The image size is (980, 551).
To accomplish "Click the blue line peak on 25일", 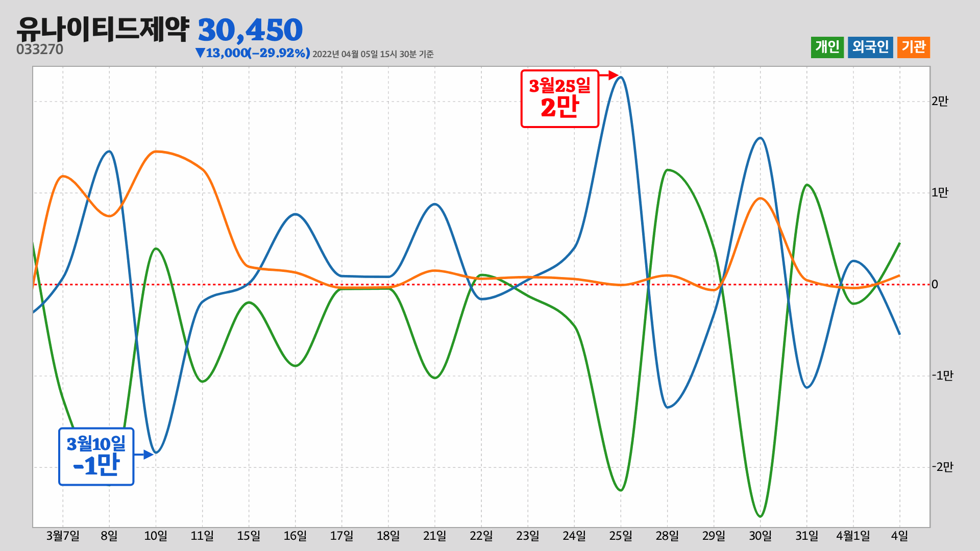I will (x=621, y=78).
